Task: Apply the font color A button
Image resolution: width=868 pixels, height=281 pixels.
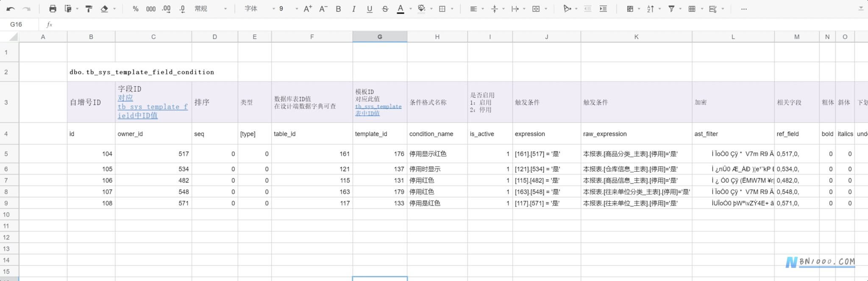Action: 400,9
